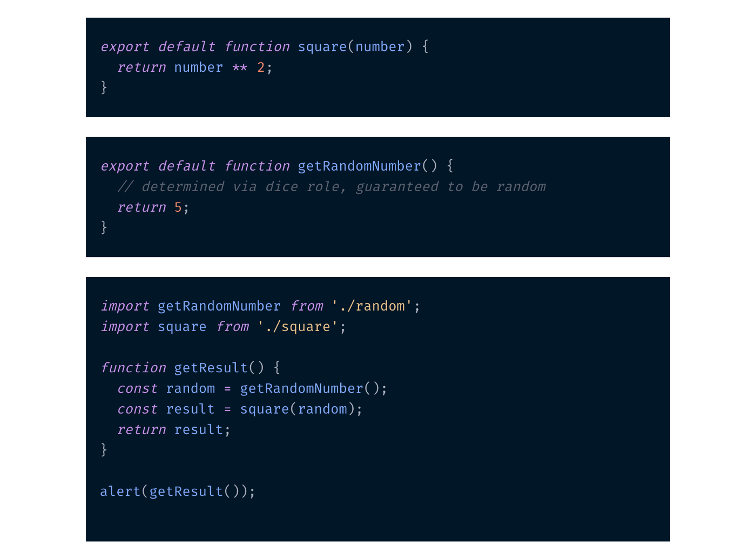Image resolution: width=756 pixels, height=559 pixels.
Task: Click the const random variable name
Action: (191, 388)
